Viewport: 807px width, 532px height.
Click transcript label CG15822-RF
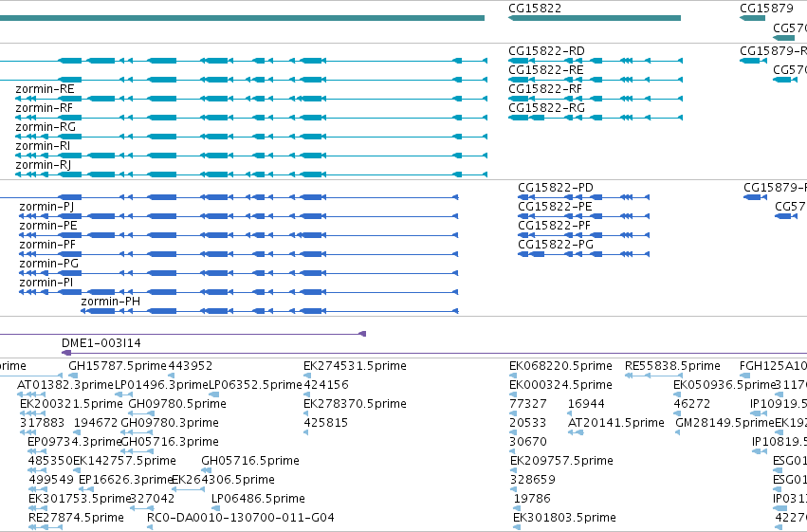(x=545, y=89)
